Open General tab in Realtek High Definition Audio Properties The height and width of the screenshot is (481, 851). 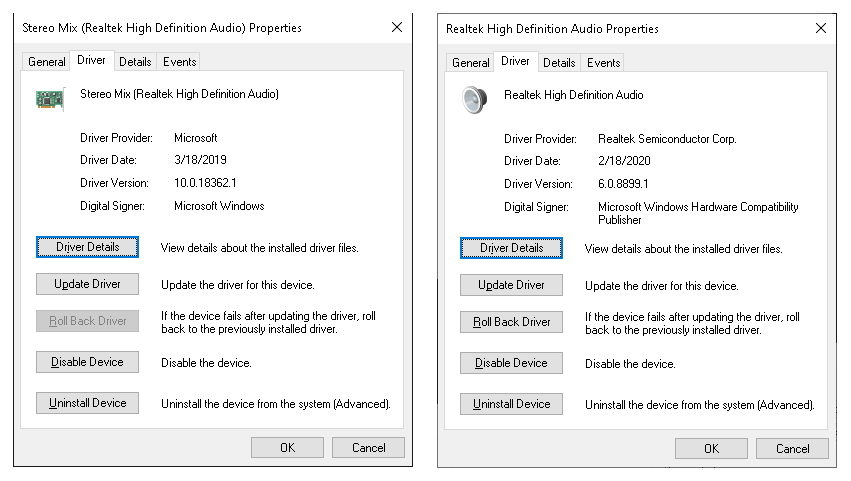pyautogui.click(x=471, y=63)
